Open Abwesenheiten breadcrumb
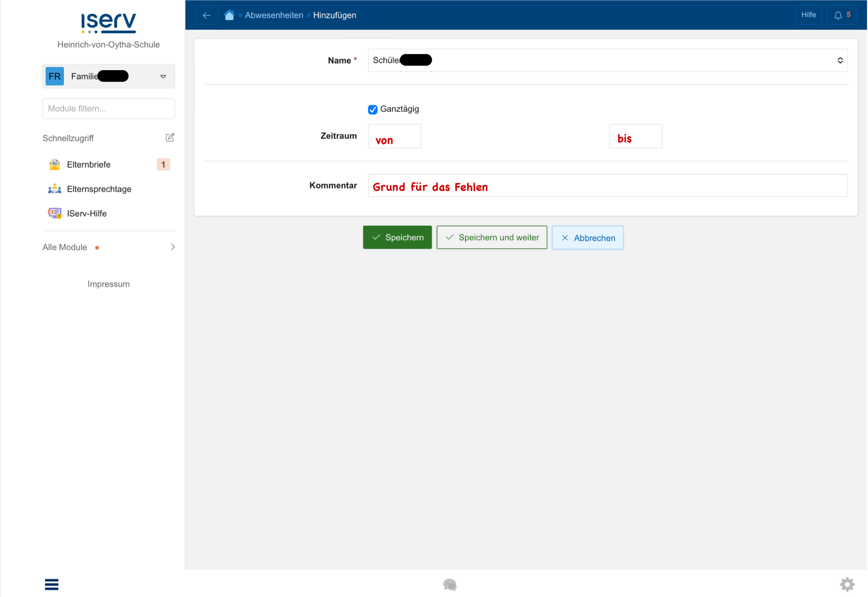The width and height of the screenshot is (868, 597). pos(274,15)
